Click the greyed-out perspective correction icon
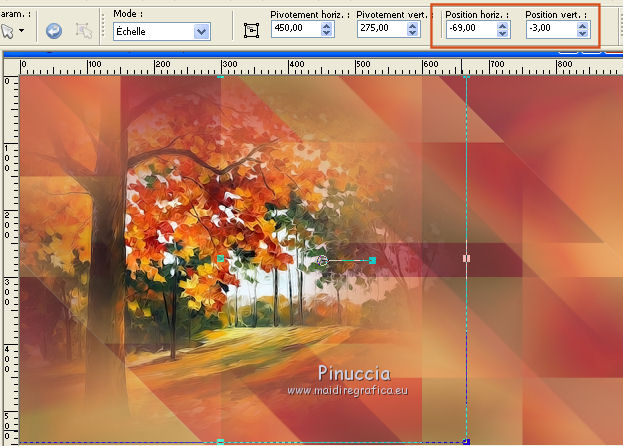The image size is (623, 446). pyautogui.click(x=84, y=31)
